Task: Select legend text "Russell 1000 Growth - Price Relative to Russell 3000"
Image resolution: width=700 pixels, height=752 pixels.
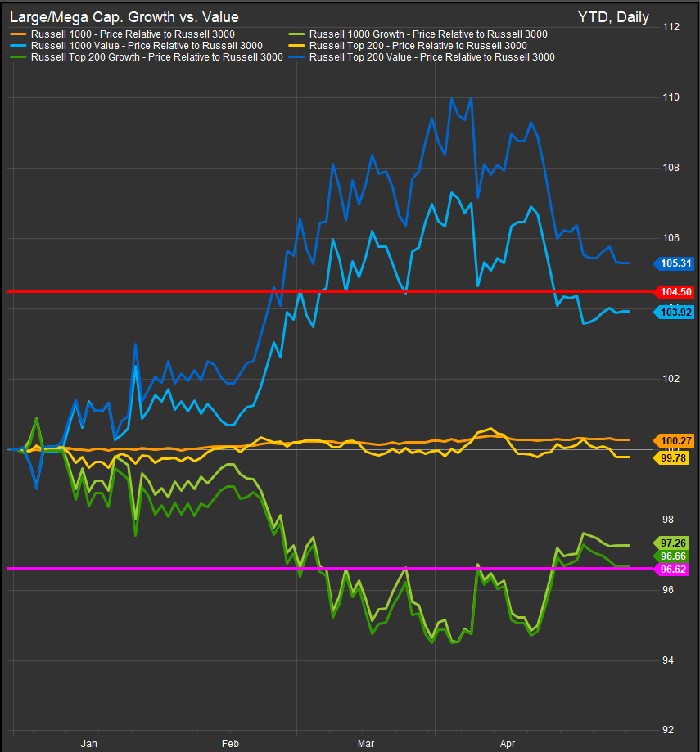Action: (x=428, y=34)
